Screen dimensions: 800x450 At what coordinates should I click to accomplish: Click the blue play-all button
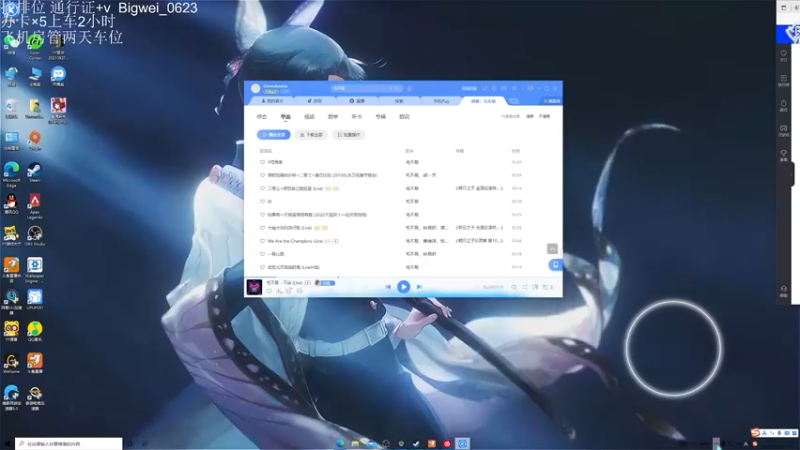coord(274,135)
